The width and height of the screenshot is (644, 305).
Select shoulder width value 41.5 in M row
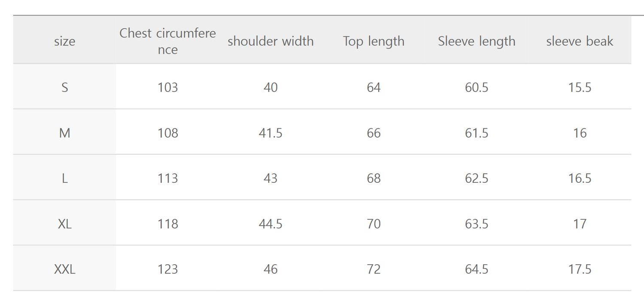click(270, 133)
